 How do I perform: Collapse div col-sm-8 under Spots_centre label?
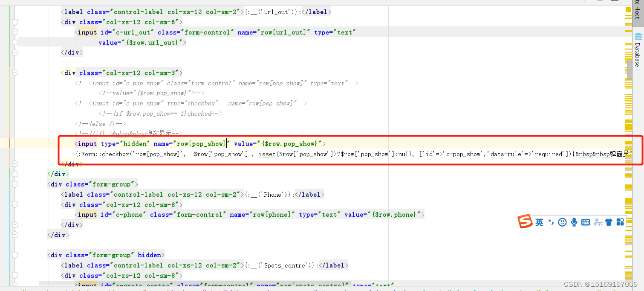pos(15,276)
